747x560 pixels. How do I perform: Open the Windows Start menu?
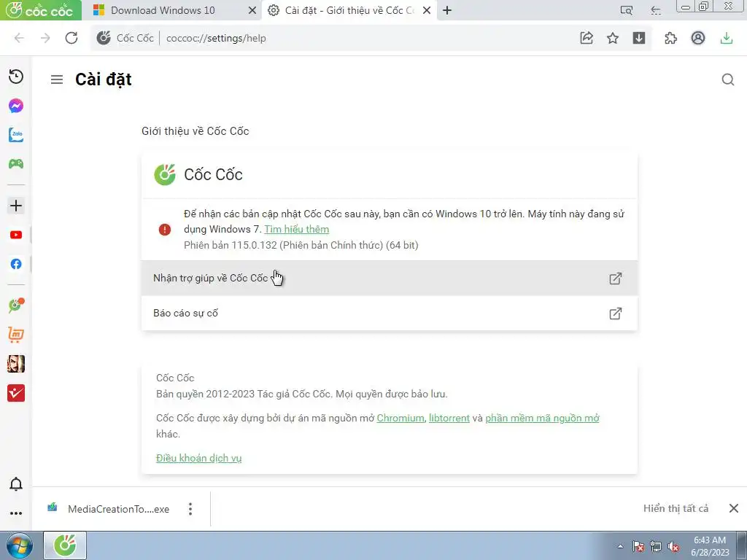coord(19,545)
